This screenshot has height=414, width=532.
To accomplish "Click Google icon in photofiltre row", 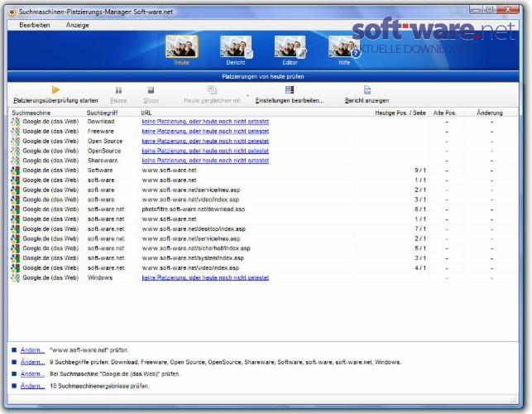I will 15,209.
